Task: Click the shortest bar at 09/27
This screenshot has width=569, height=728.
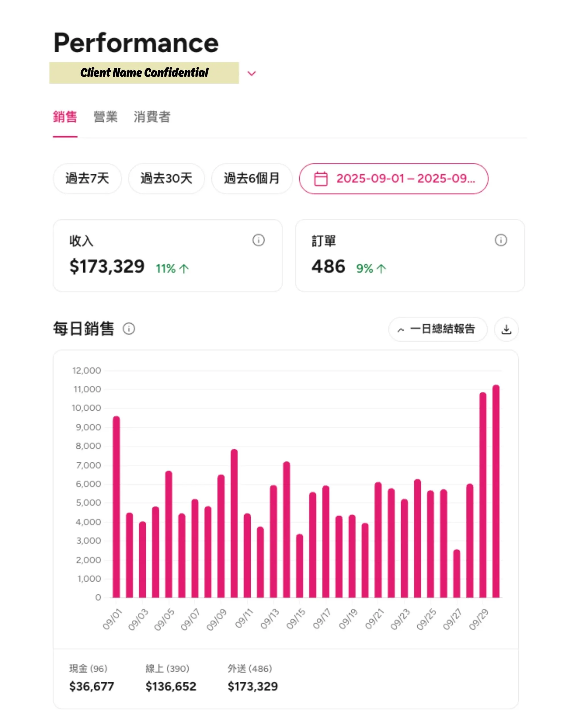Action: point(457,573)
